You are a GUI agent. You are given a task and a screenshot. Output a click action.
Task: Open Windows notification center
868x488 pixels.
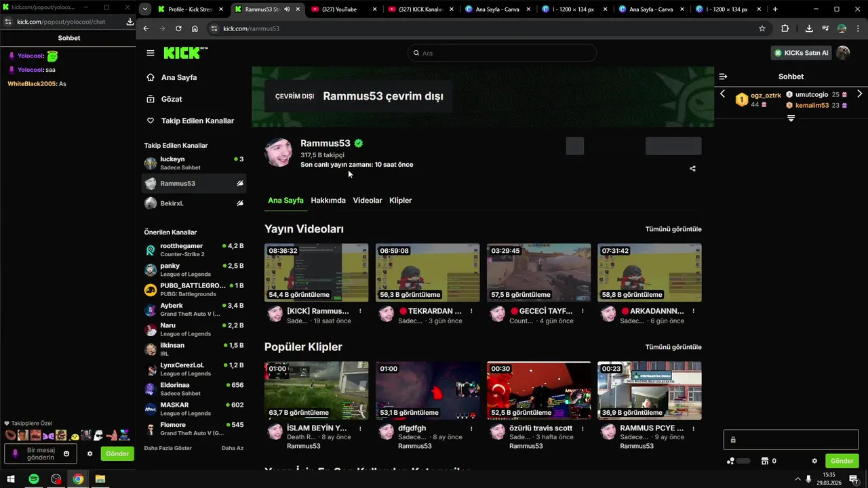pyautogui.click(x=854, y=479)
